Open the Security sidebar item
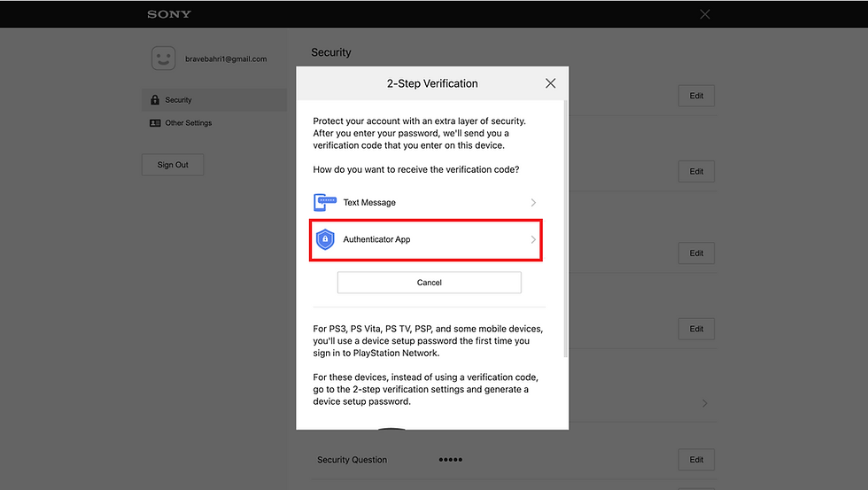Image resolution: width=868 pixels, height=490 pixels. pyautogui.click(x=214, y=99)
